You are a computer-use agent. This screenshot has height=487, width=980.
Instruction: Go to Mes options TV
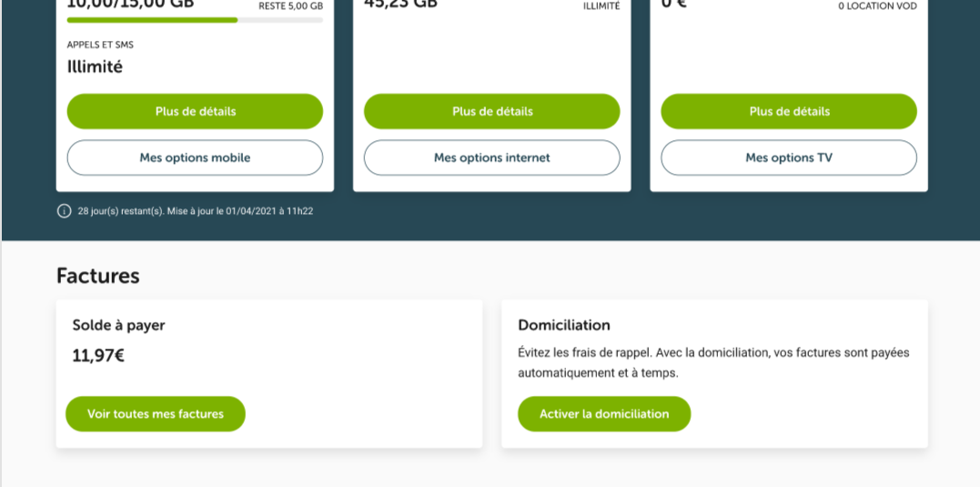[789, 157]
